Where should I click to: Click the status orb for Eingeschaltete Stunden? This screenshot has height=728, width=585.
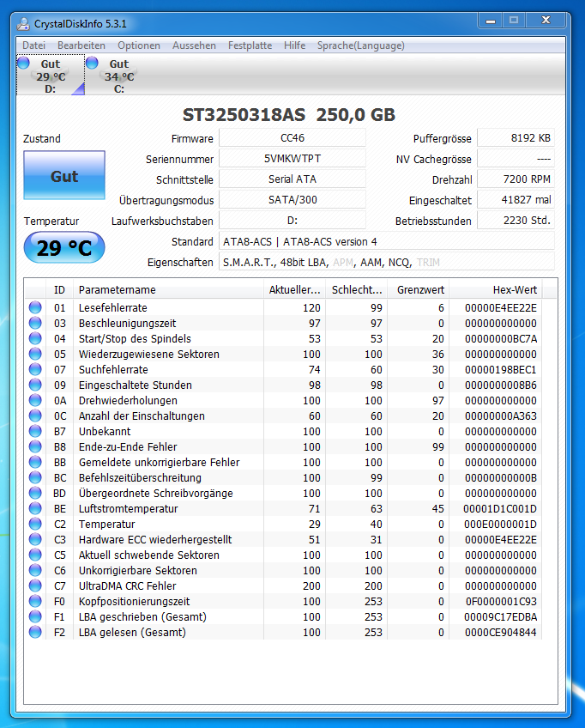point(35,385)
